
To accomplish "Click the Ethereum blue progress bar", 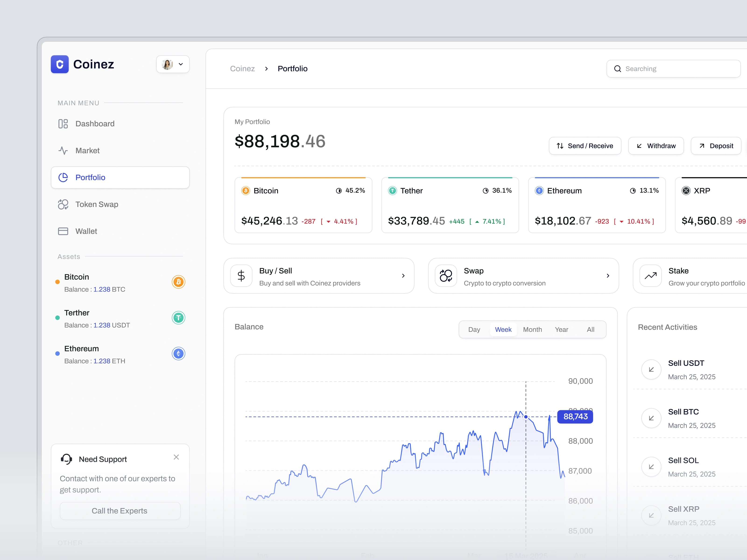I will (597, 178).
